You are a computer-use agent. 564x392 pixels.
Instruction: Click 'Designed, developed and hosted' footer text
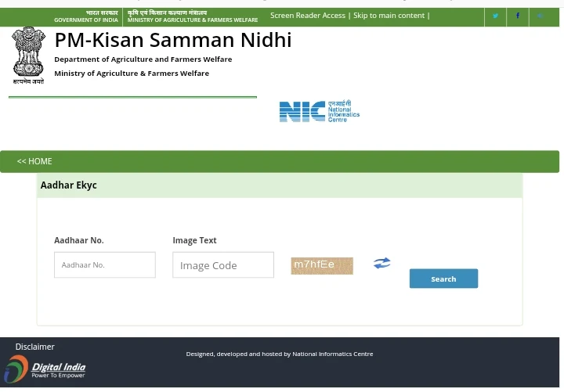click(x=280, y=354)
